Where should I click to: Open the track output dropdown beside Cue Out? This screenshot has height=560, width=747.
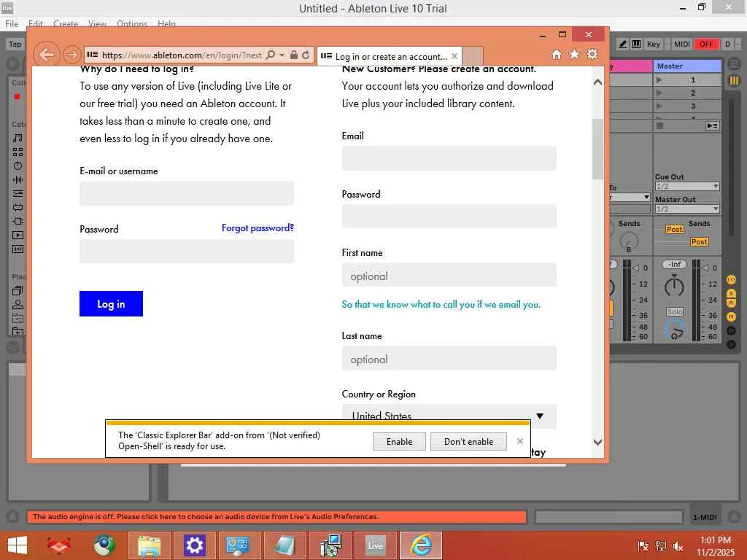(x=630, y=197)
